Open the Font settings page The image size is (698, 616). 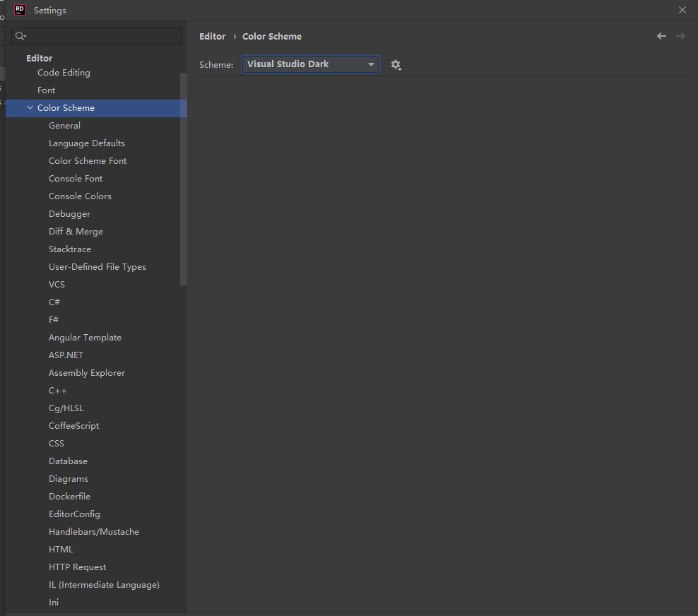pyautogui.click(x=46, y=90)
